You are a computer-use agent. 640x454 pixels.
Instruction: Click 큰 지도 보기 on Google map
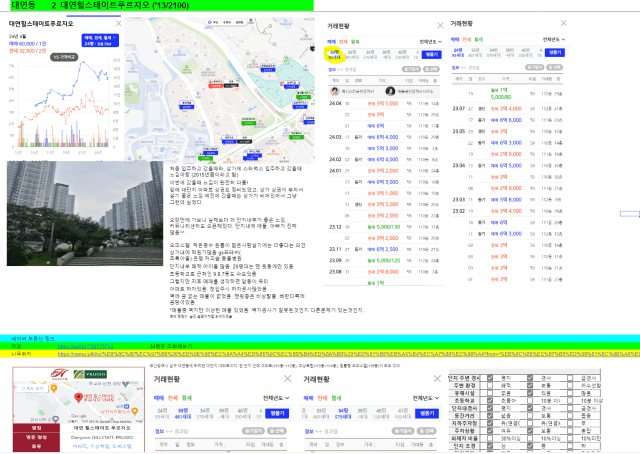click(32, 388)
